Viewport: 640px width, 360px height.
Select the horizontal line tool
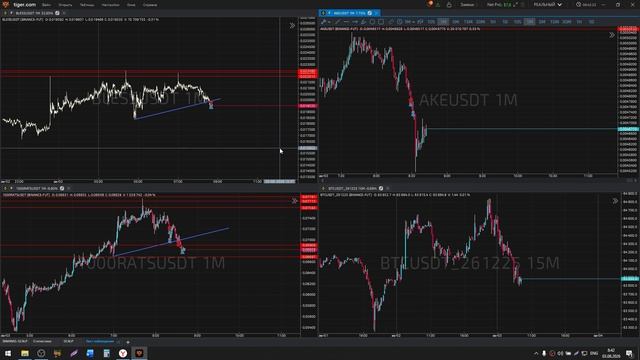[x=346, y=22]
